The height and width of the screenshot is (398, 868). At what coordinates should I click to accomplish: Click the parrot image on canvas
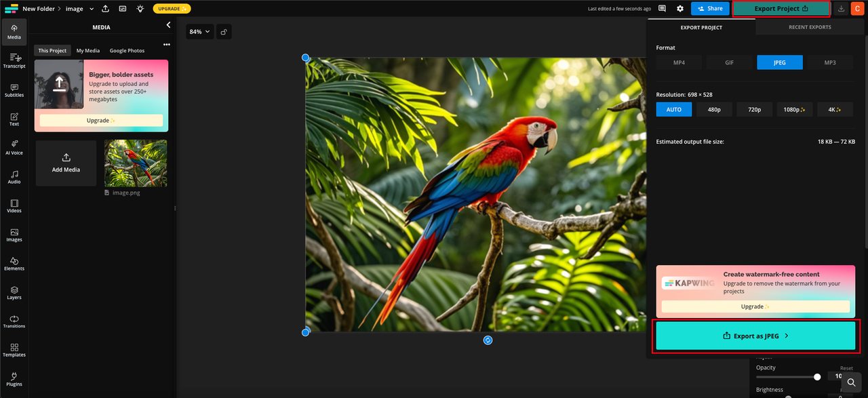point(475,195)
